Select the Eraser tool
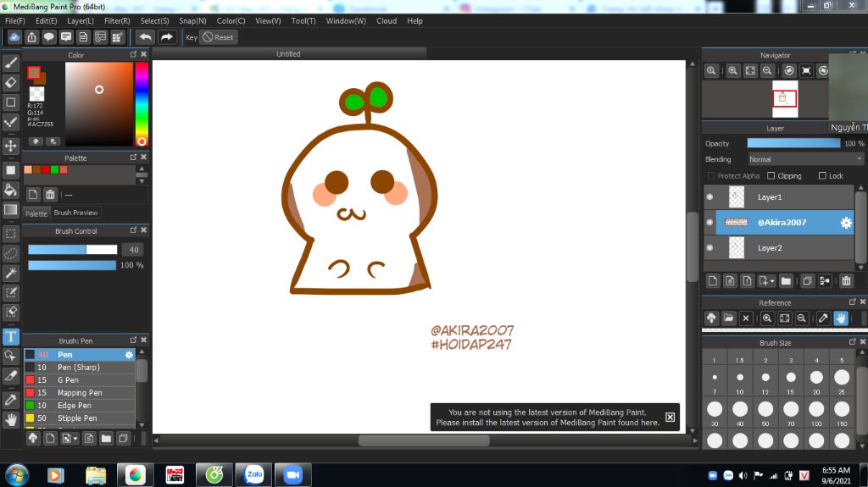 [x=10, y=82]
